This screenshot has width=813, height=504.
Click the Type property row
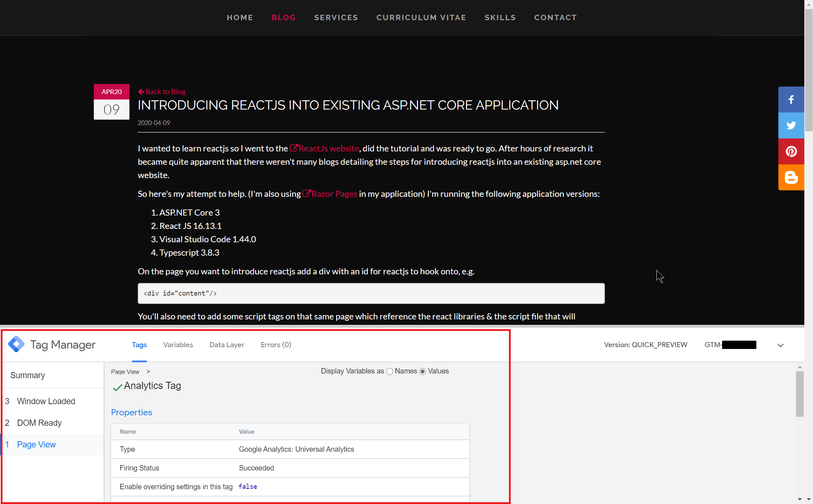click(x=290, y=449)
